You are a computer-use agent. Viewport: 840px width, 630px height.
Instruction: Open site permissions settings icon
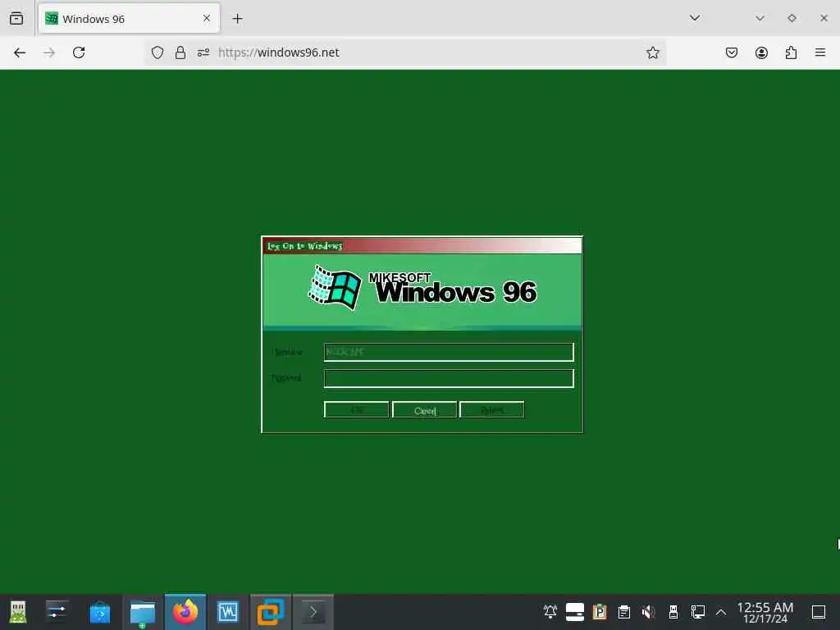tap(203, 52)
